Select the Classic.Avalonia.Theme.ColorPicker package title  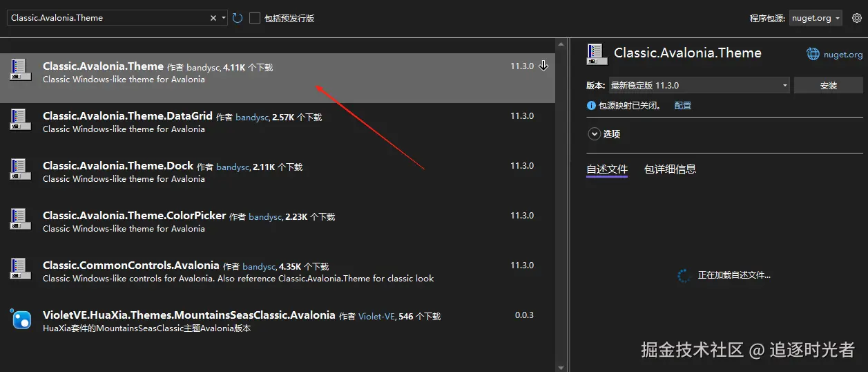[135, 216]
